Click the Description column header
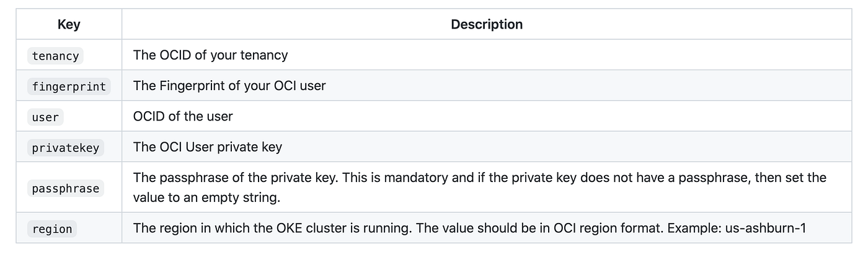 486,25
